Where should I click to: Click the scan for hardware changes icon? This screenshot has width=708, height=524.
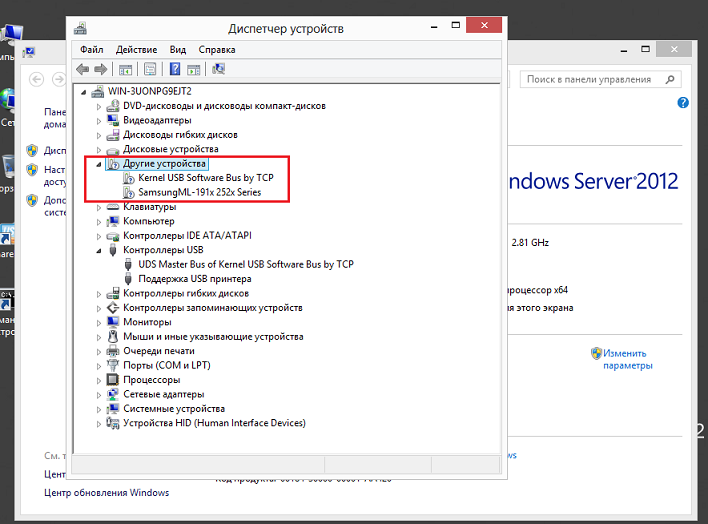(x=219, y=69)
